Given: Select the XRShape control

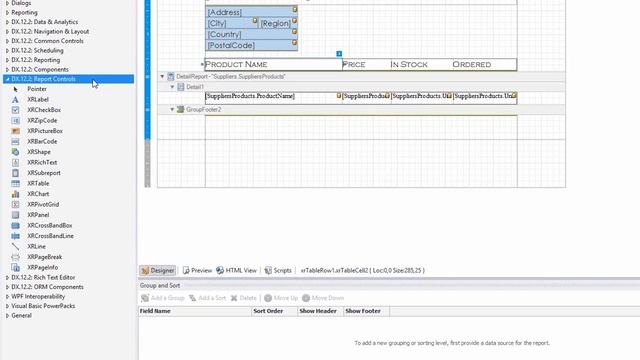Looking at the screenshot, I should pos(39,152).
